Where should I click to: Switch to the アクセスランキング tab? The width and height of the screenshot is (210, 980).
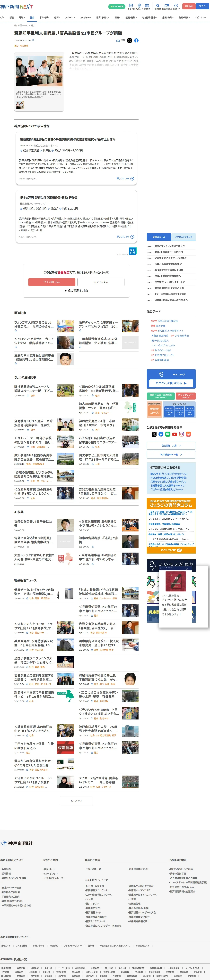point(183,237)
